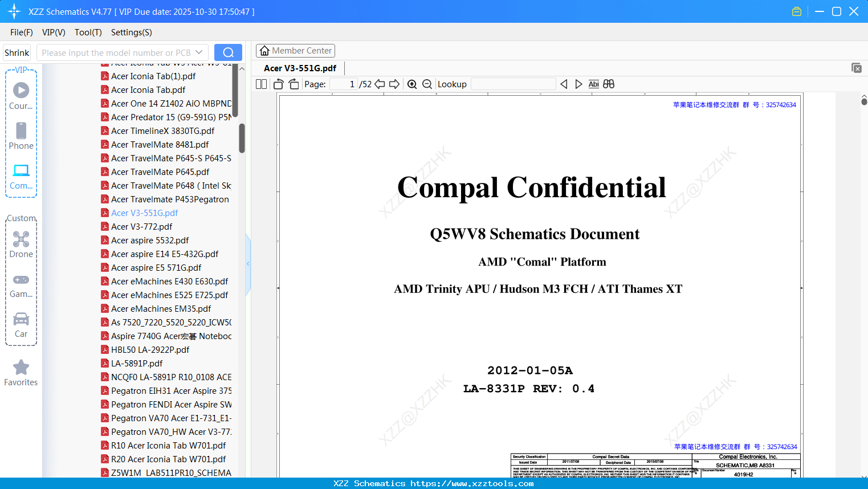The height and width of the screenshot is (489, 868).
Task: Zoom out of the schematic
Action: [x=427, y=84]
